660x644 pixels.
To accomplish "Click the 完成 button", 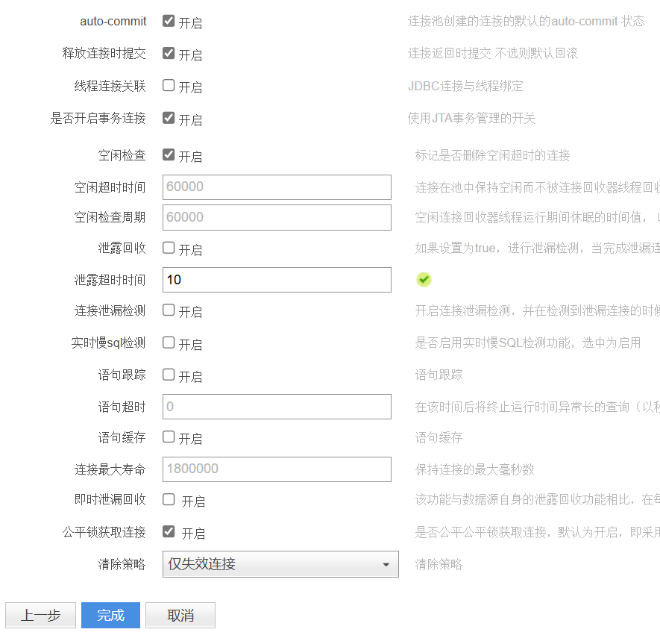I will pos(110,616).
